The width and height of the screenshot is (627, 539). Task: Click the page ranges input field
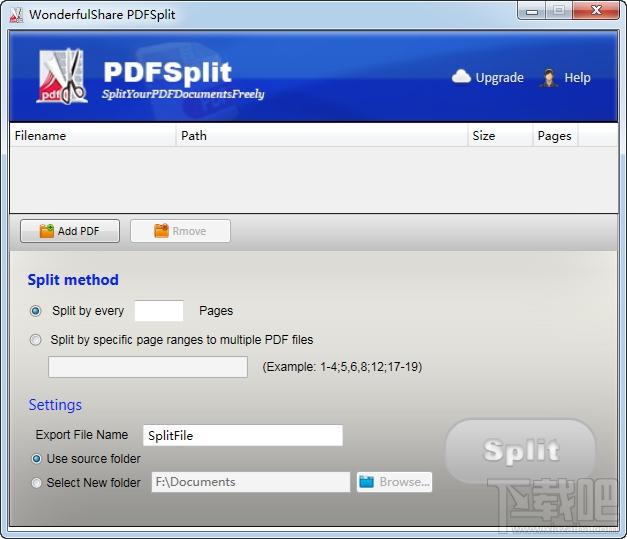(148, 367)
